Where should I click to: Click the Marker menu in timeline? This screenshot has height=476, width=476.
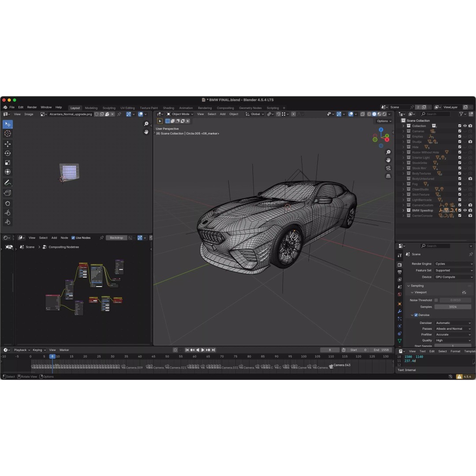[x=64, y=350]
